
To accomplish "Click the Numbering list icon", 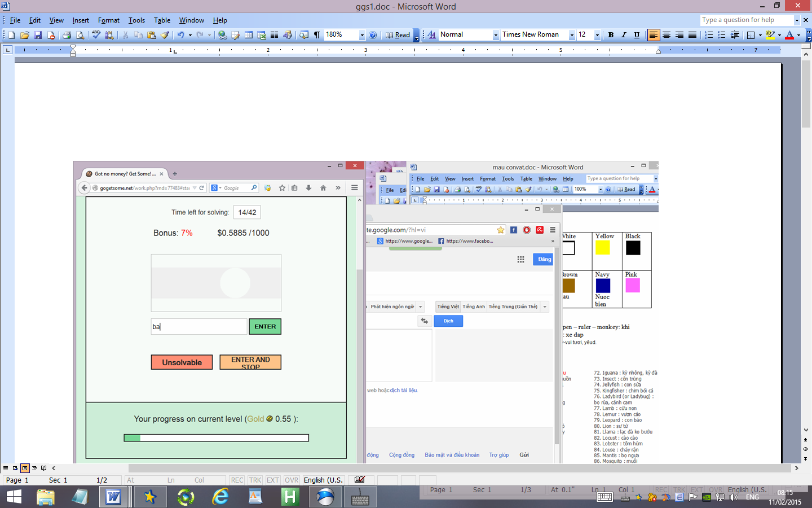I will pyautogui.click(x=709, y=35).
